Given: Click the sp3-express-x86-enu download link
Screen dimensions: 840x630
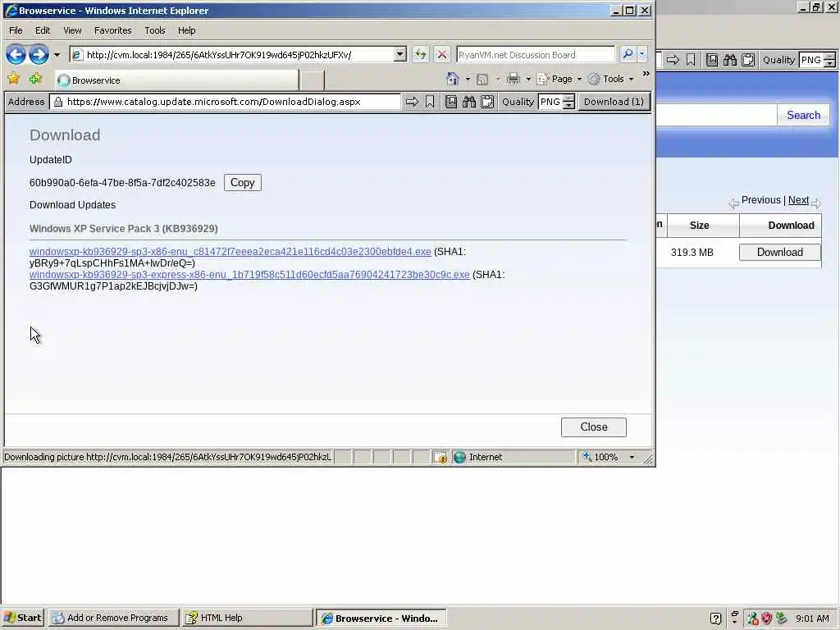Looking at the screenshot, I should [249, 274].
